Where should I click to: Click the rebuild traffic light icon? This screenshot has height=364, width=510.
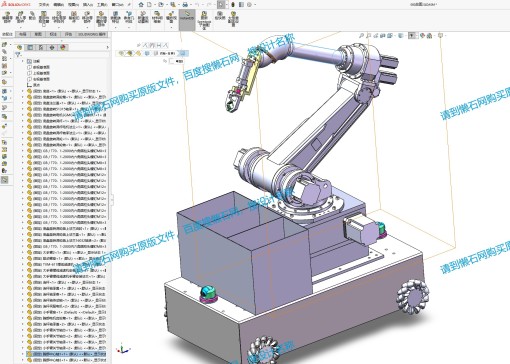pyautogui.click(x=233, y=5)
